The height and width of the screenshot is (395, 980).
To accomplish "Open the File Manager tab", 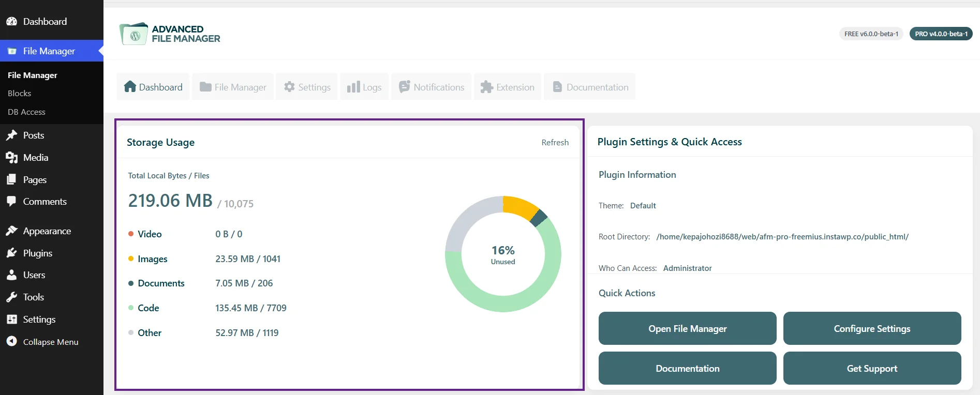I will tap(233, 87).
